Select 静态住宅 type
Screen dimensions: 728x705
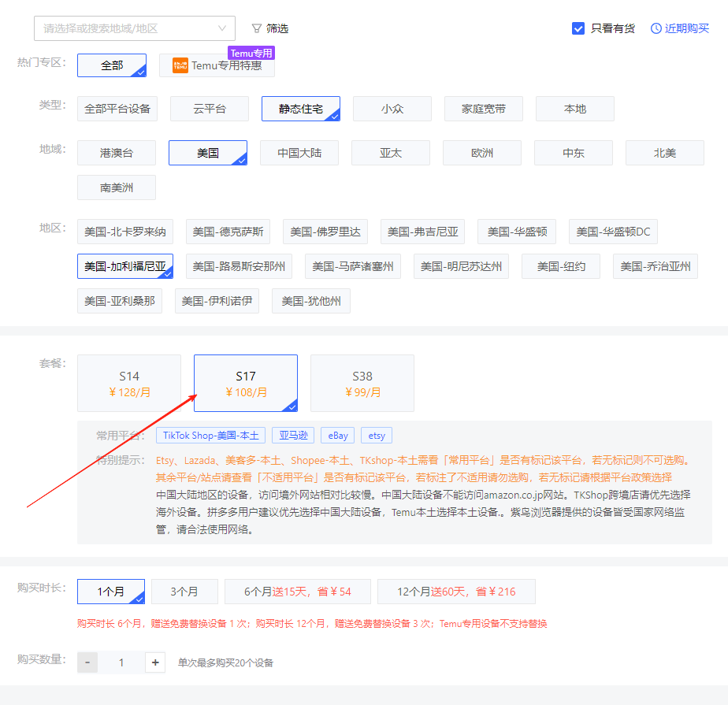pyautogui.click(x=301, y=109)
